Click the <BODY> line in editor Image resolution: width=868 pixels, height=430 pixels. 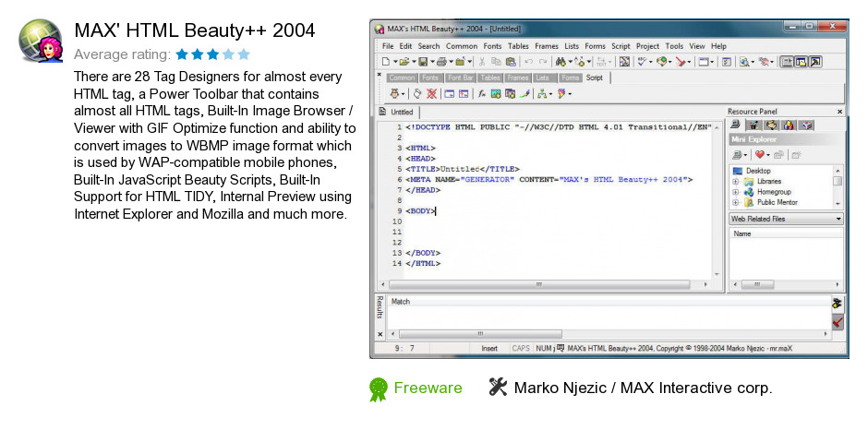click(x=421, y=211)
